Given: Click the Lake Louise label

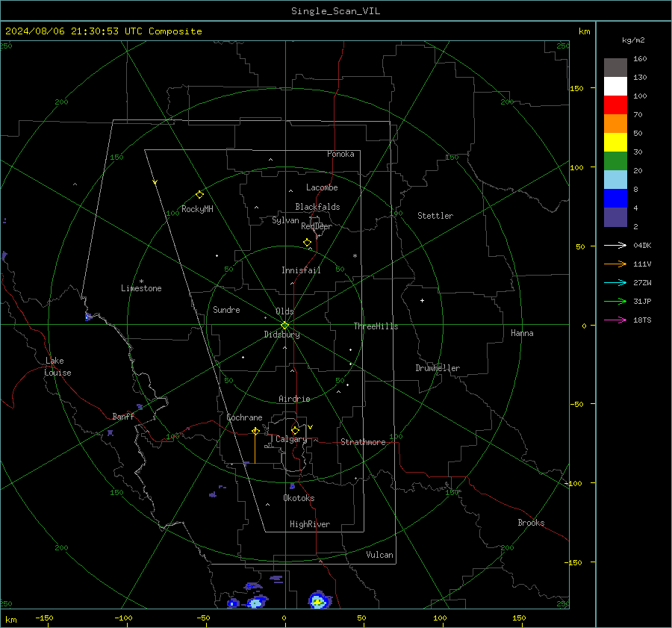Looking at the screenshot, I should 57,367.
